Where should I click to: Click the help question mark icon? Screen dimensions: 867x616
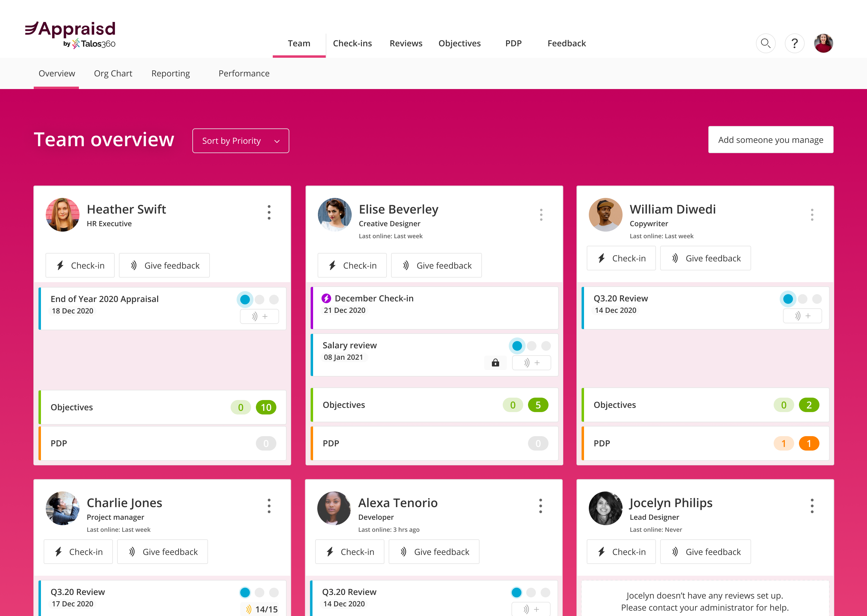point(794,43)
